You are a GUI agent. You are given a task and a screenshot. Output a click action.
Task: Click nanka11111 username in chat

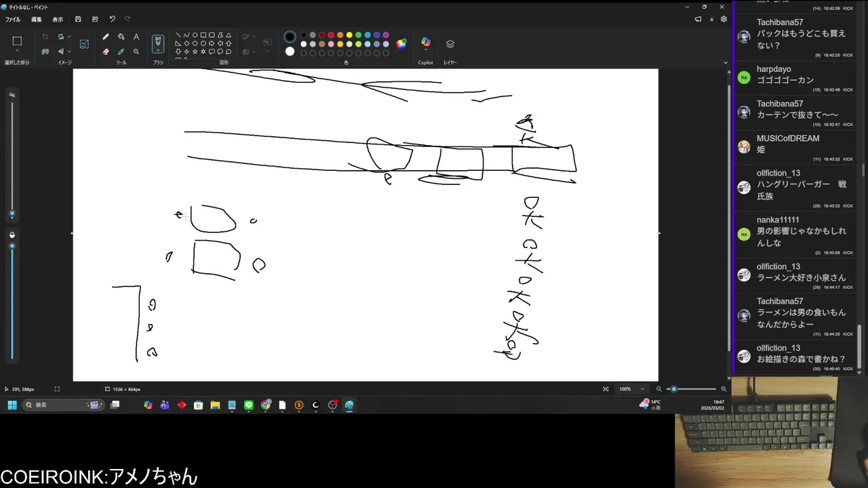click(x=778, y=220)
